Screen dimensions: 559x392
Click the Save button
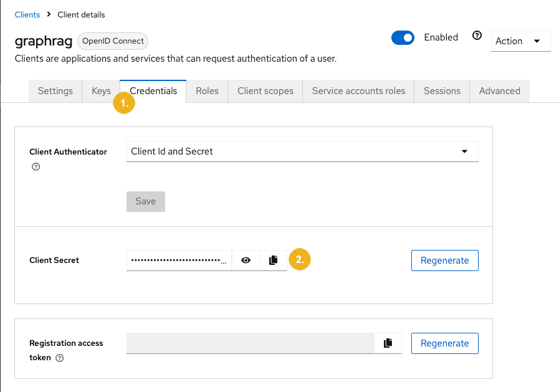[146, 201]
